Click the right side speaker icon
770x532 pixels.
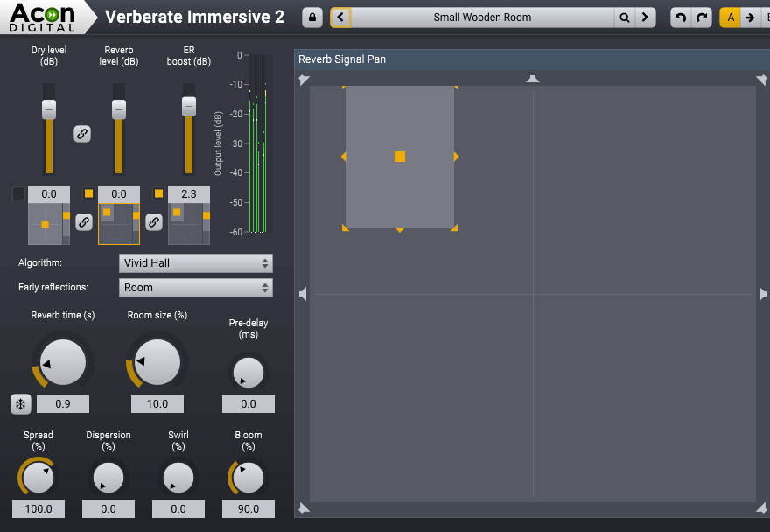[763, 294]
